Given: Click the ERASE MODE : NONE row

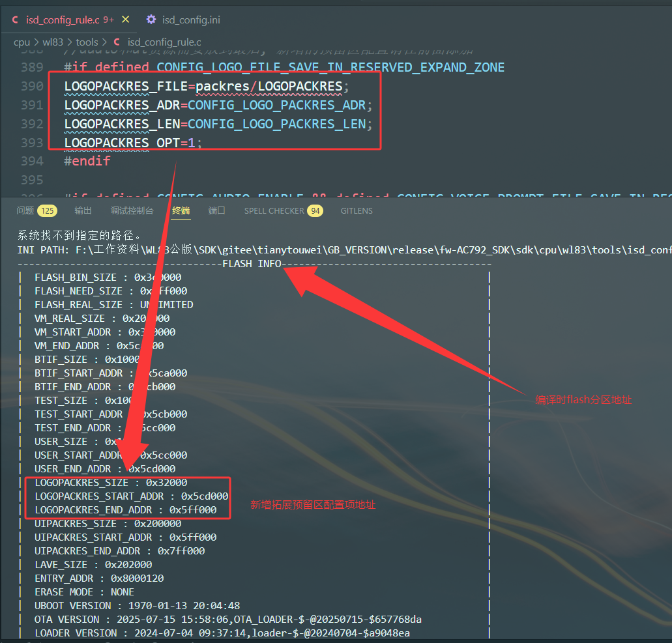Looking at the screenshot, I should (85, 592).
